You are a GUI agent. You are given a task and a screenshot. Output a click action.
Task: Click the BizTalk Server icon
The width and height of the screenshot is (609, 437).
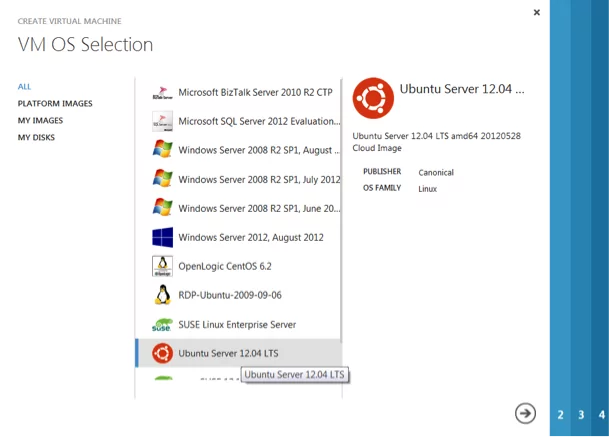[x=162, y=92]
